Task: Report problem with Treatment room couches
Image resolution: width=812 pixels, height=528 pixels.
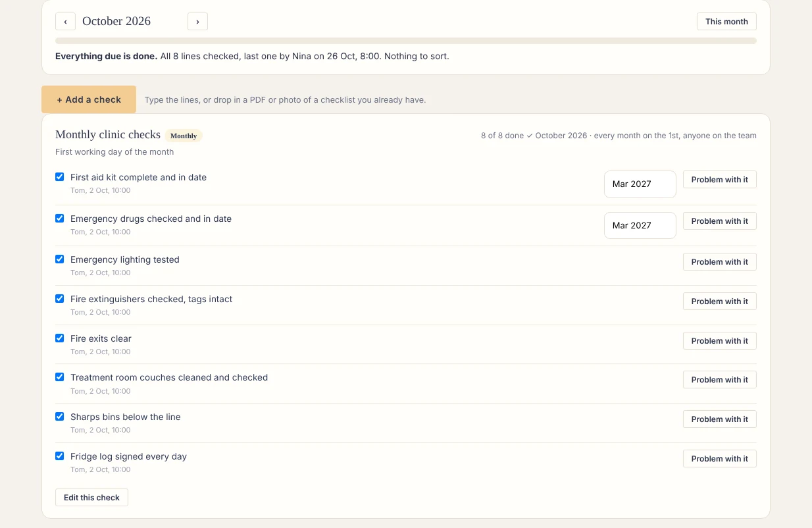Action: coord(720,380)
